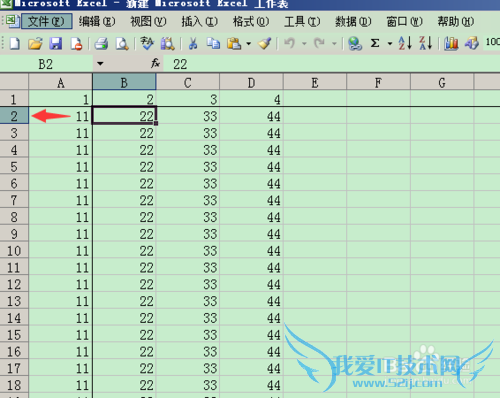The width and height of the screenshot is (500, 398).
Task: Select column A header
Action: tap(60, 82)
